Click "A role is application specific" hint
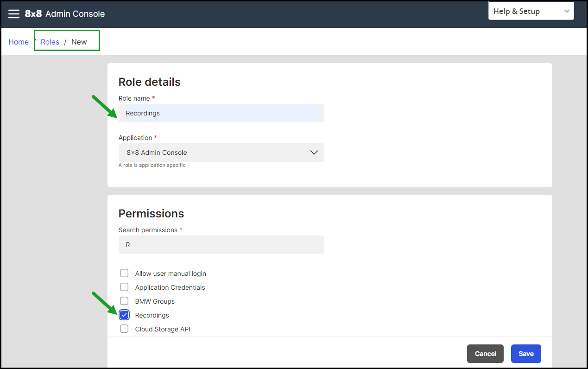The width and height of the screenshot is (588, 369). [x=152, y=165]
